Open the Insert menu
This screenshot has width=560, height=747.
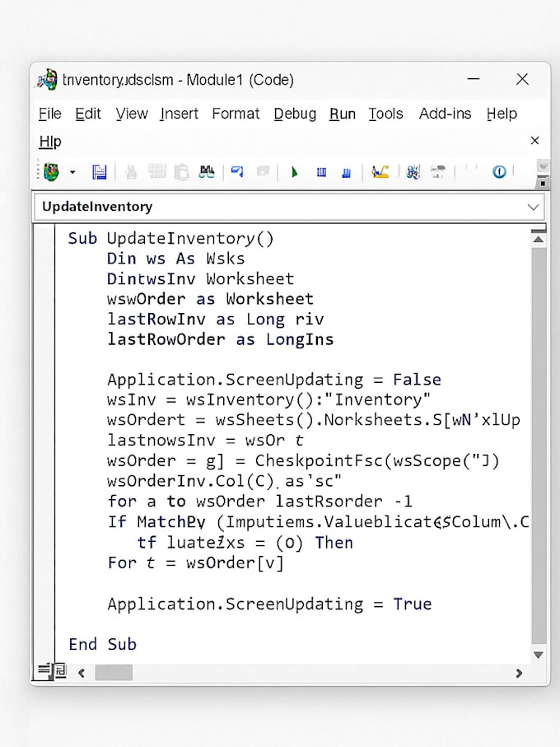[179, 114]
